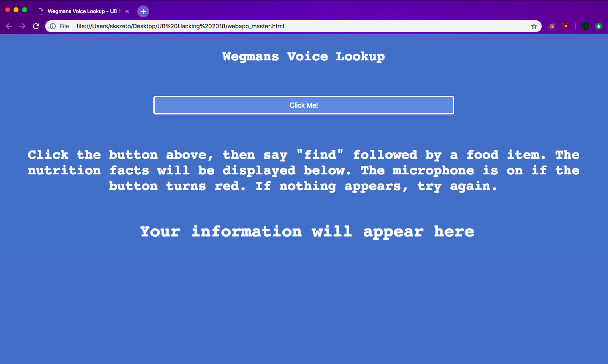Maximize the window with the green button
This screenshot has height=364, width=608.
(25, 10)
